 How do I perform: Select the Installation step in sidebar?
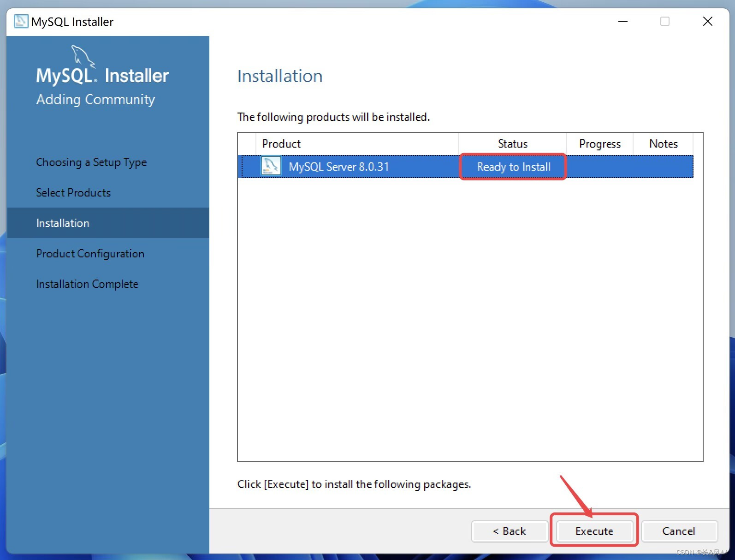pyautogui.click(x=108, y=223)
